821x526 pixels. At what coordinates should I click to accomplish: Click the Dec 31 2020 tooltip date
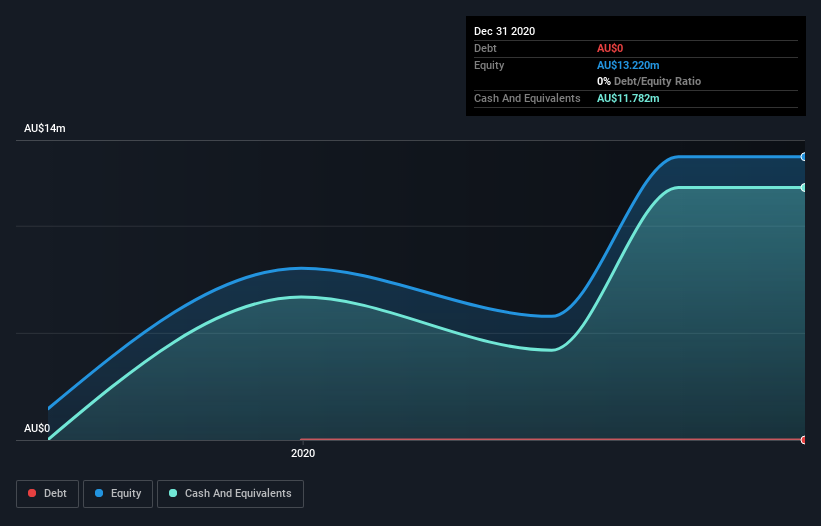point(504,31)
